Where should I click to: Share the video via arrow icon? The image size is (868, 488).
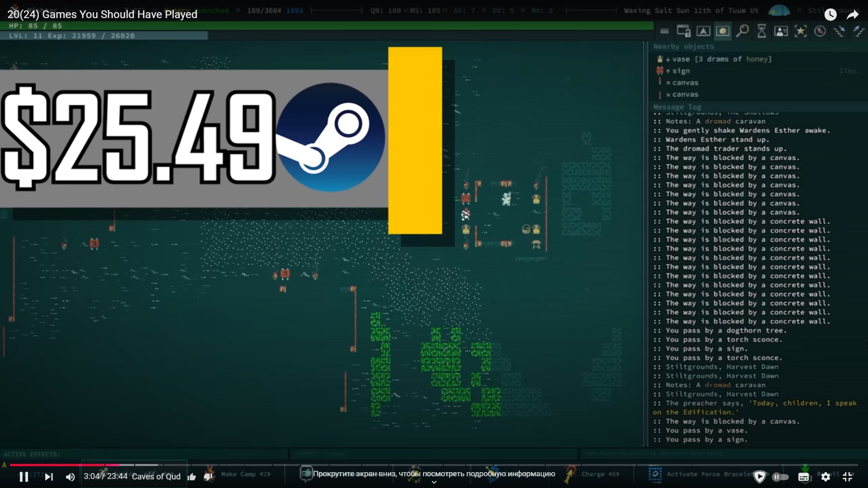[852, 15]
